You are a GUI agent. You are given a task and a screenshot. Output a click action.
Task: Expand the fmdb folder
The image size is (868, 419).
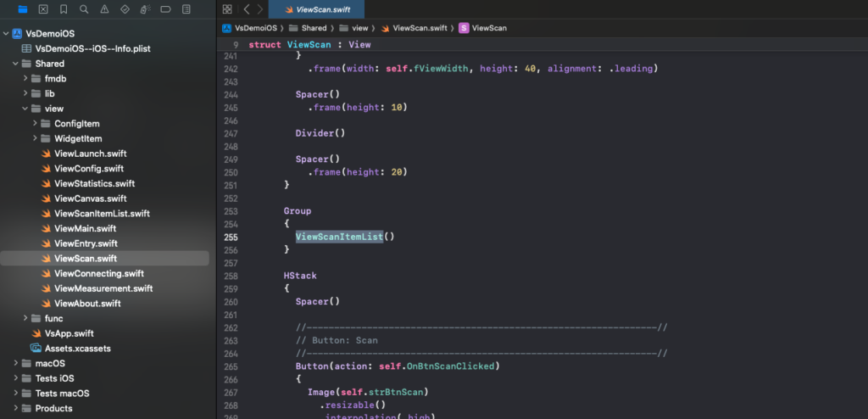click(25, 79)
